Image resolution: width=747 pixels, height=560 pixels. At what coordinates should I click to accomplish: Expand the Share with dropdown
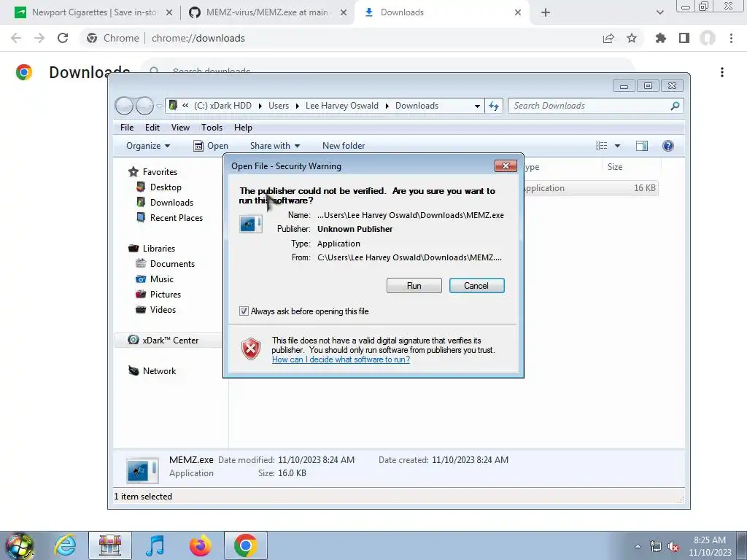point(275,146)
